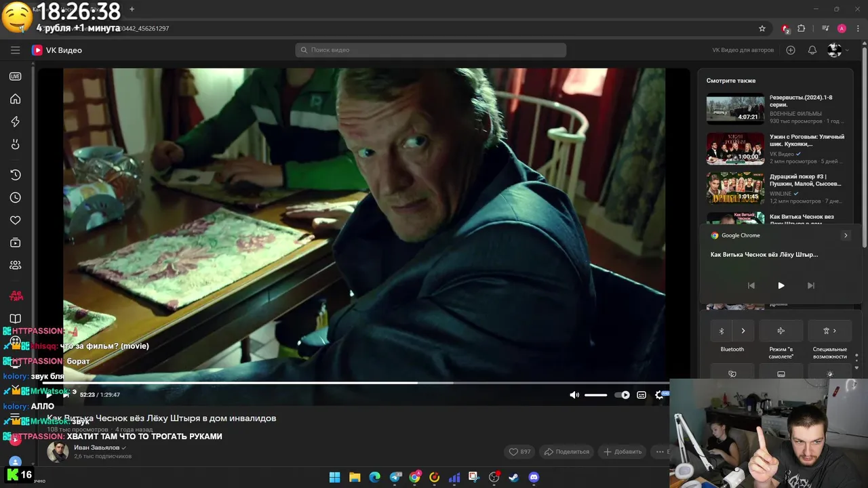Open video quality settings gear

click(659, 394)
